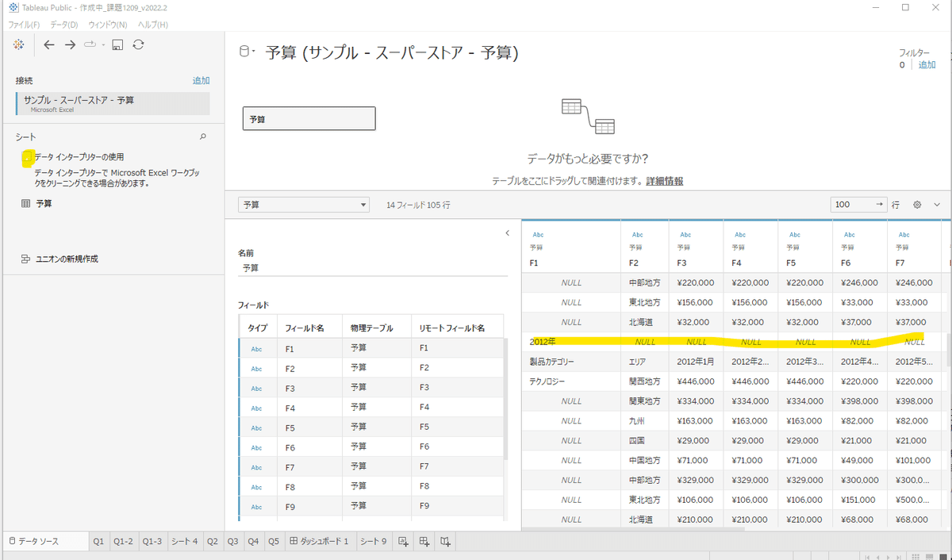
Task: Click the 名前 field containing 予算
Action: pos(373,268)
